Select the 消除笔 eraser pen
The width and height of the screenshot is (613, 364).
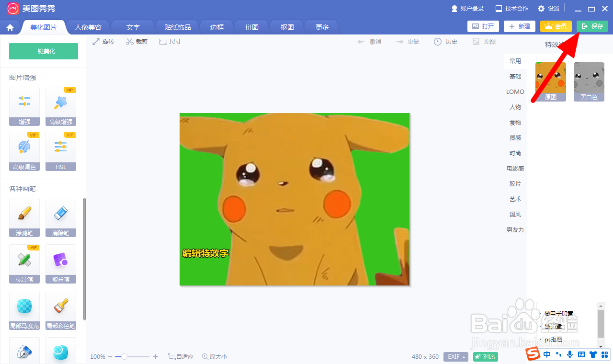click(61, 217)
